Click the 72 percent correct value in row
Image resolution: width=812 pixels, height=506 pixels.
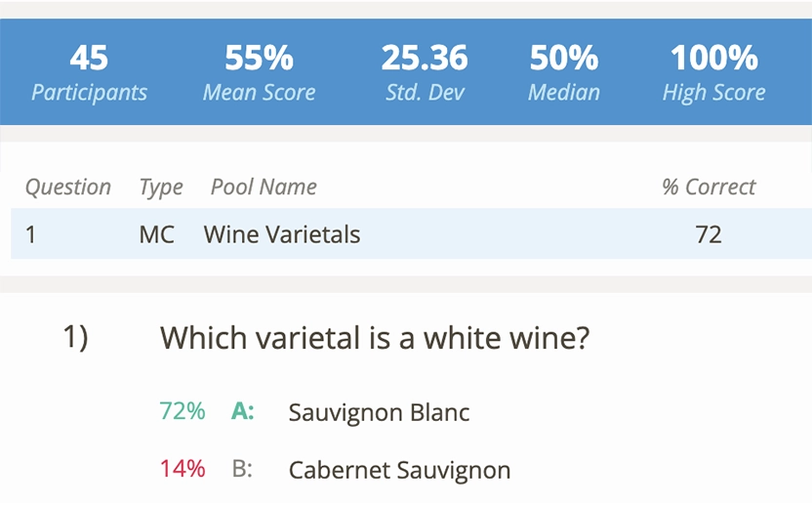(709, 234)
